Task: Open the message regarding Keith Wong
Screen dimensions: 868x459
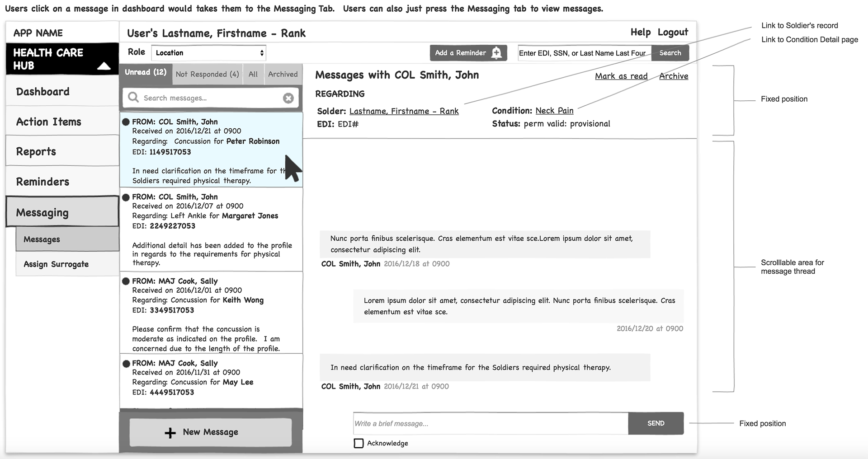Action: point(211,313)
